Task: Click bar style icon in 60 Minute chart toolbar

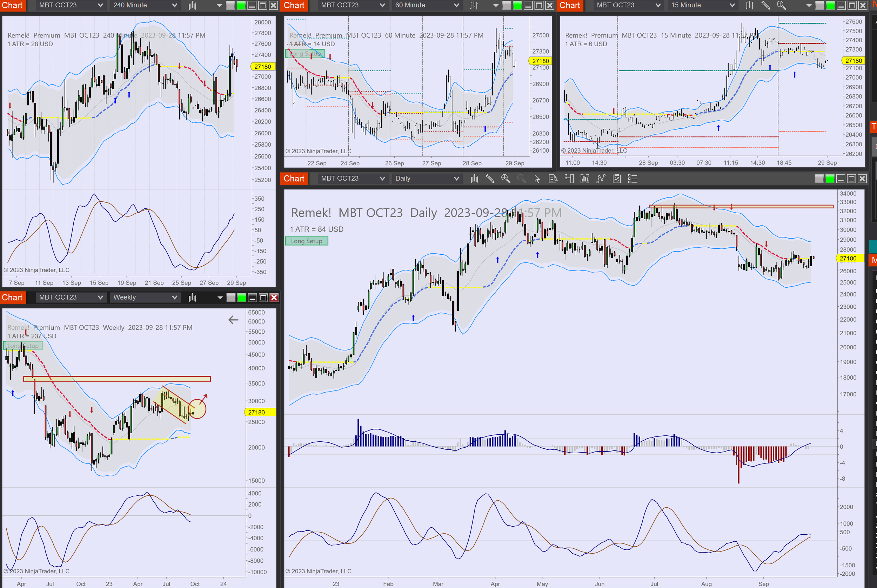Action: (x=474, y=5)
